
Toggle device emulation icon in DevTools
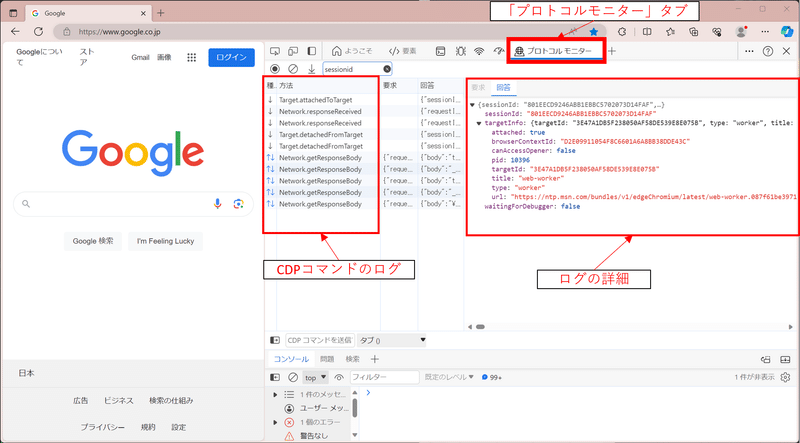293,51
